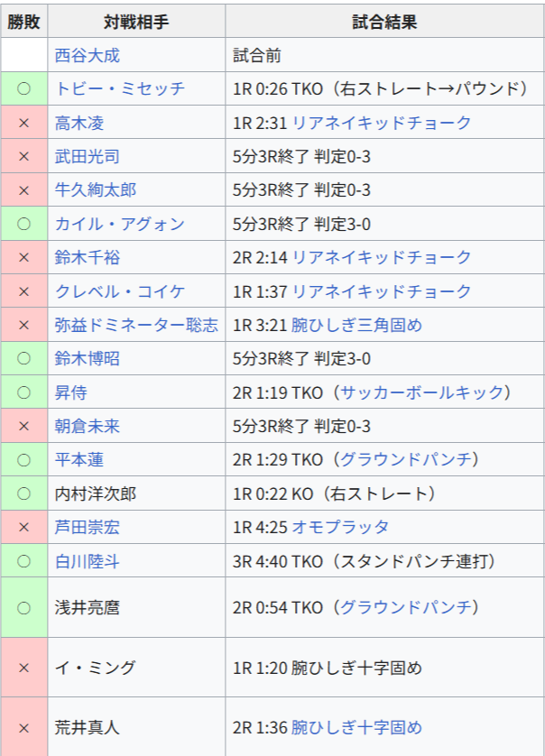Click the オモプラッタ technique link
Screen dimensions: 545x756
click(x=340, y=527)
